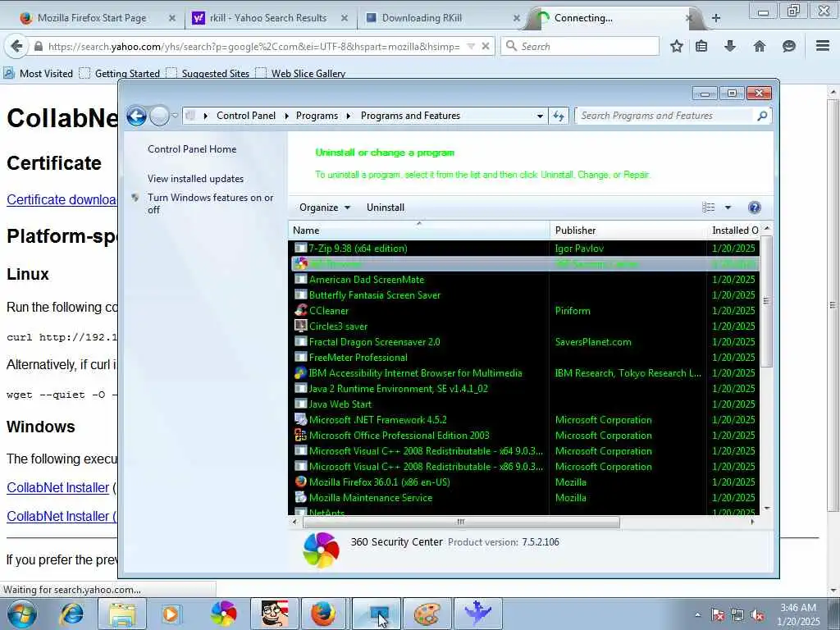
Task: Open the blue bird taskbar icon
Action: [x=477, y=614]
